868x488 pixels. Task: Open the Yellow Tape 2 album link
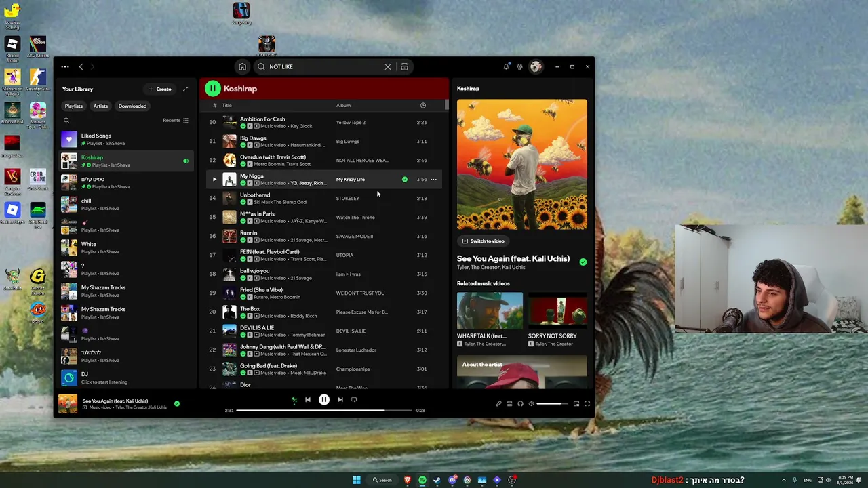351,123
